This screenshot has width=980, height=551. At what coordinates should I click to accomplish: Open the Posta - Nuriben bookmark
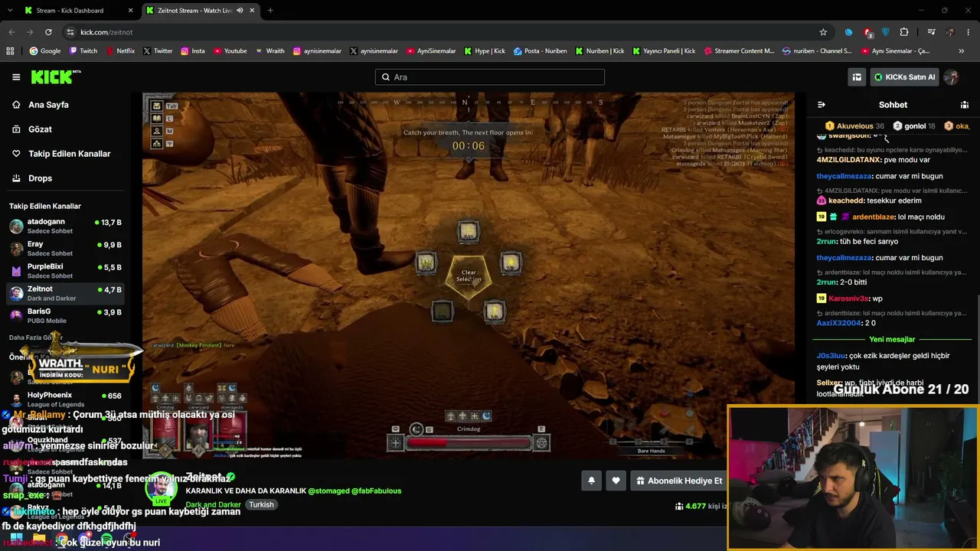click(x=540, y=51)
